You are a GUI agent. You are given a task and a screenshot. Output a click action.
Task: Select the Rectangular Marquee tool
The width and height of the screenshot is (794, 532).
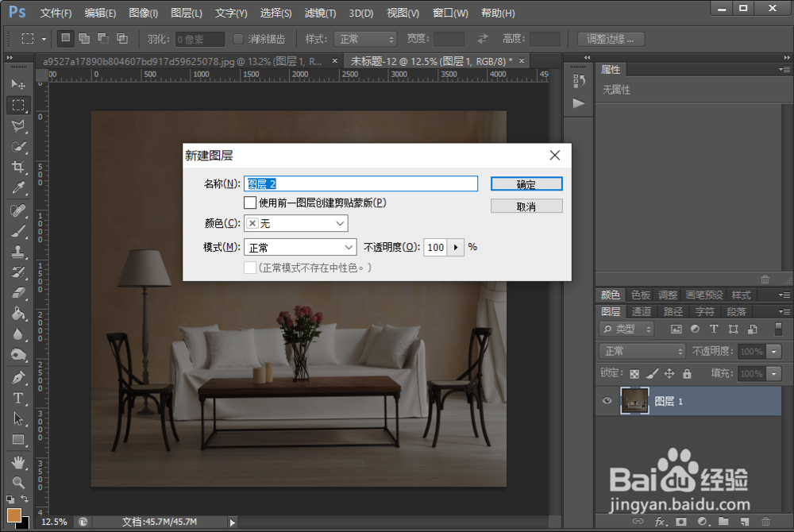coord(18,106)
